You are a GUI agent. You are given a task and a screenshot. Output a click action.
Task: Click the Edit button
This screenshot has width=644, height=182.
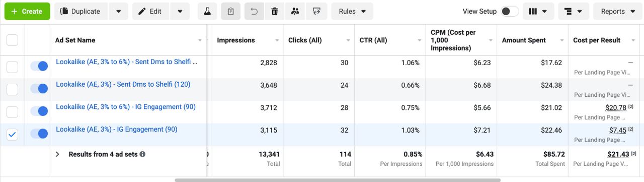[150, 11]
